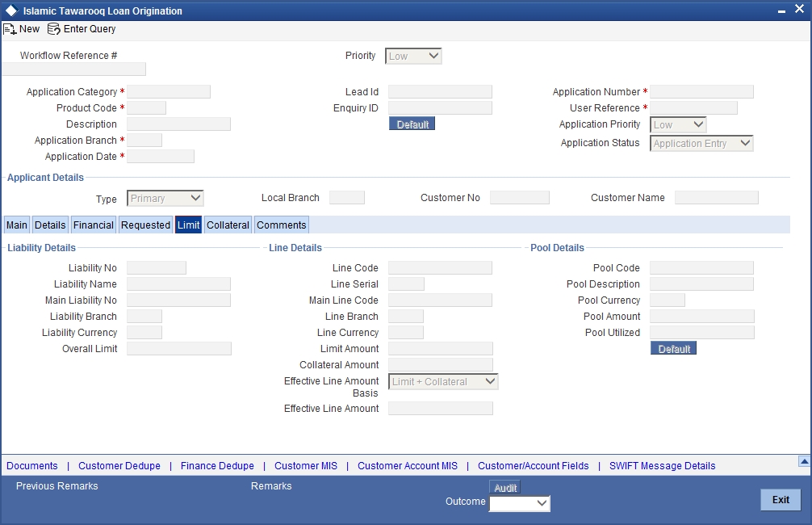This screenshot has height=525, width=812.
Task: Click the Pool Code field
Action: tap(701, 267)
